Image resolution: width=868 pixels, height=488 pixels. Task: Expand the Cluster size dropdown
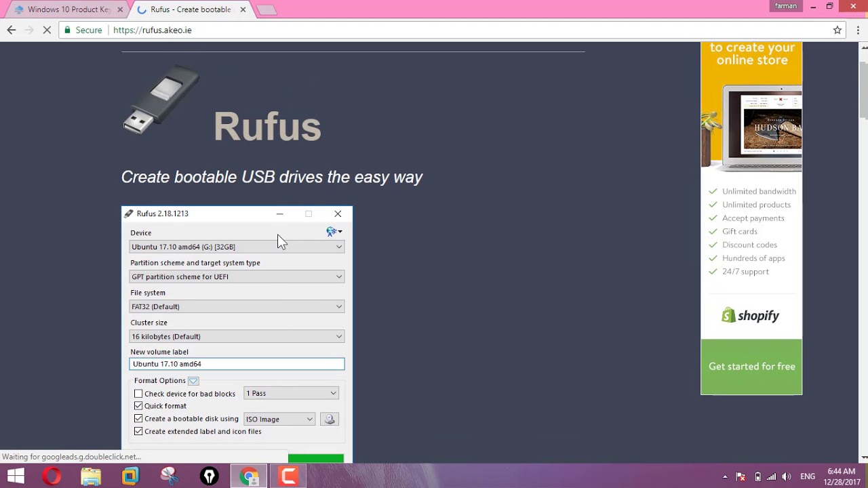(x=237, y=336)
